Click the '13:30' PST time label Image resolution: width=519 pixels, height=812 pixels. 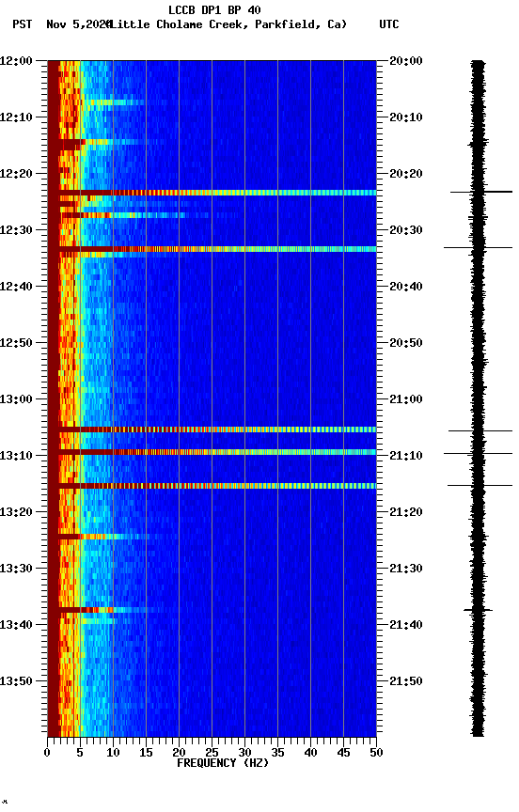pos(16,570)
